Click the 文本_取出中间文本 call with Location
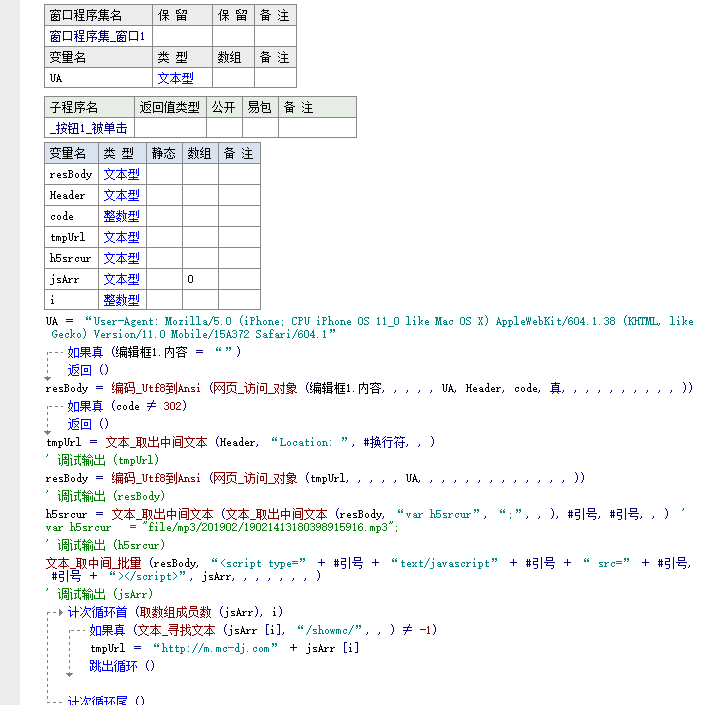708x705 pixels. coord(270,442)
